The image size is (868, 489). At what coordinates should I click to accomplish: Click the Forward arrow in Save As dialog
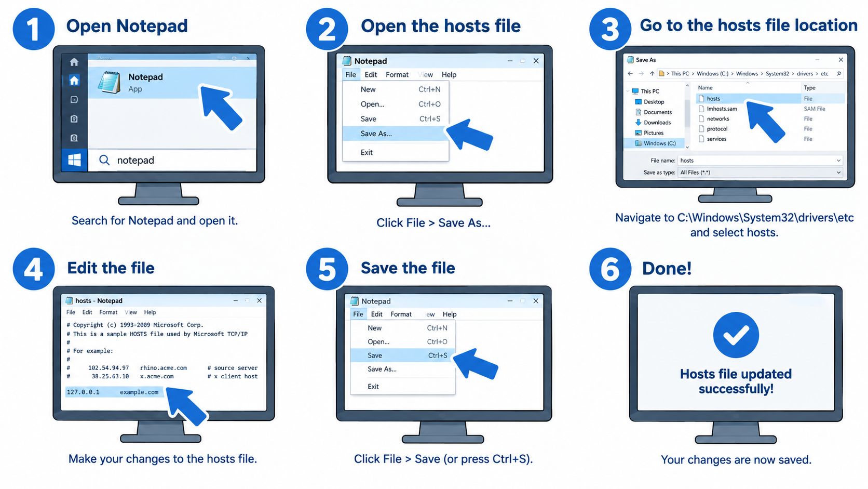(x=641, y=74)
